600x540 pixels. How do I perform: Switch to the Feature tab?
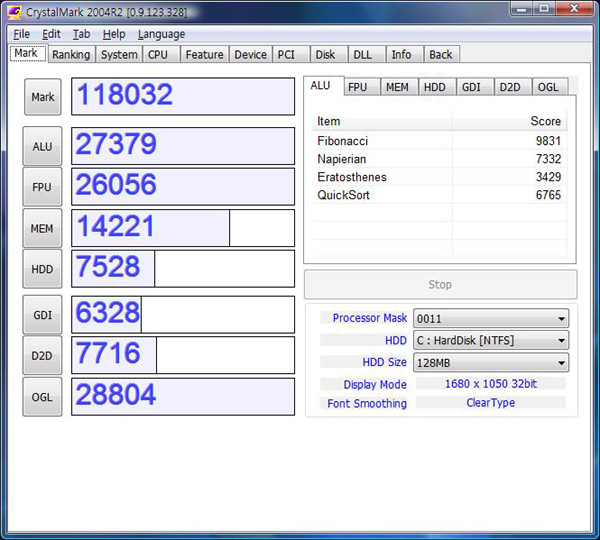(205, 55)
